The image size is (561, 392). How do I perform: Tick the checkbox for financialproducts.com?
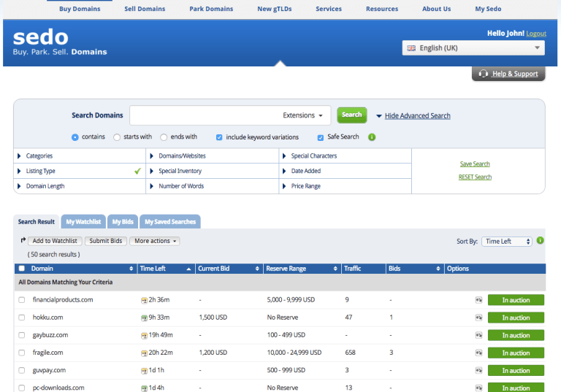[x=22, y=300]
